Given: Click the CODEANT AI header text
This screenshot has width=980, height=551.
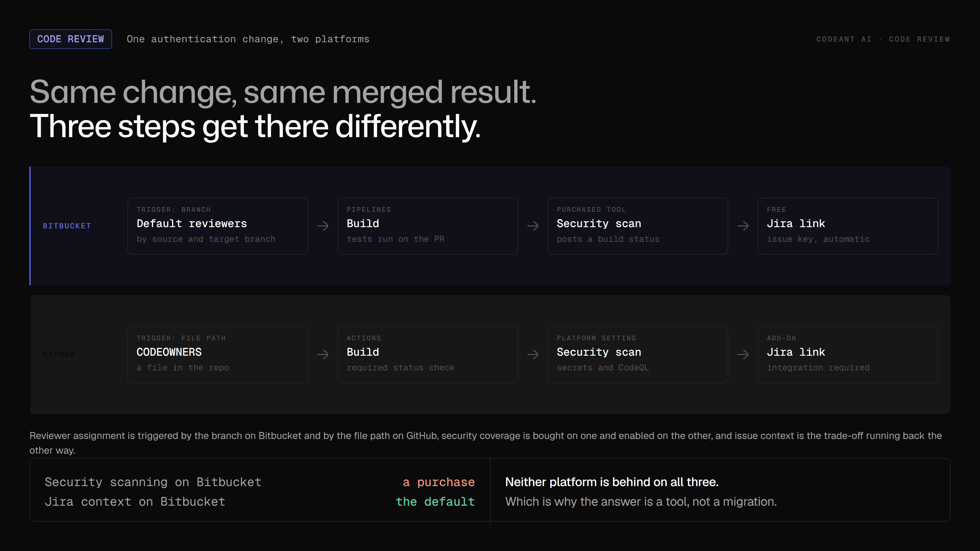Looking at the screenshot, I should pos(844,39).
